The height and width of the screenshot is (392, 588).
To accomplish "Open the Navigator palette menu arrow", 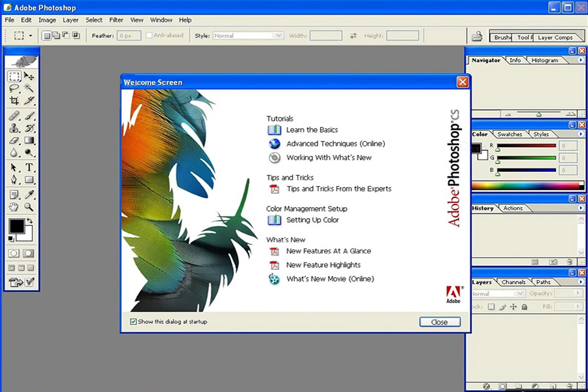I will pyautogui.click(x=581, y=60).
